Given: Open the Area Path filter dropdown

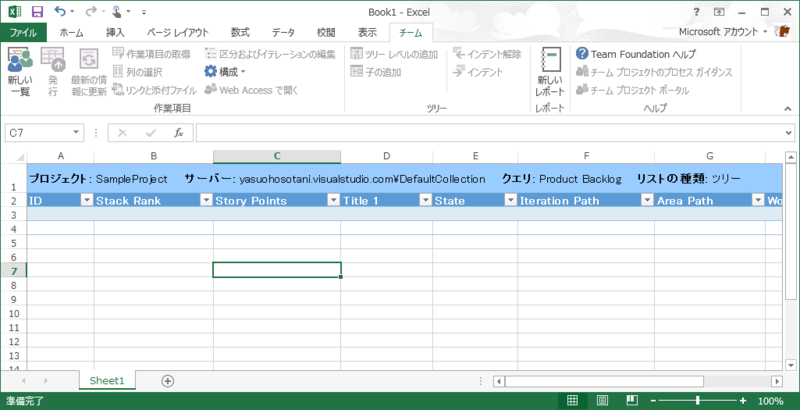Looking at the screenshot, I should tap(758, 200).
